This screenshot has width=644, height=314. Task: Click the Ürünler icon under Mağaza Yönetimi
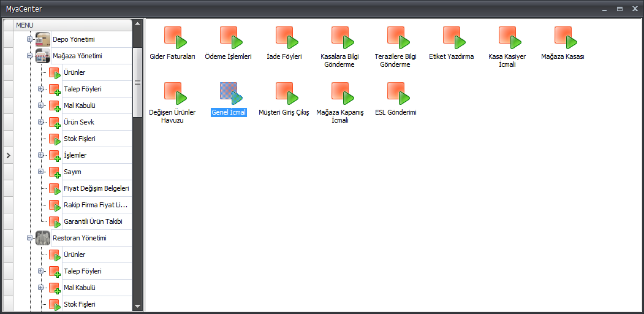click(55, 73)
